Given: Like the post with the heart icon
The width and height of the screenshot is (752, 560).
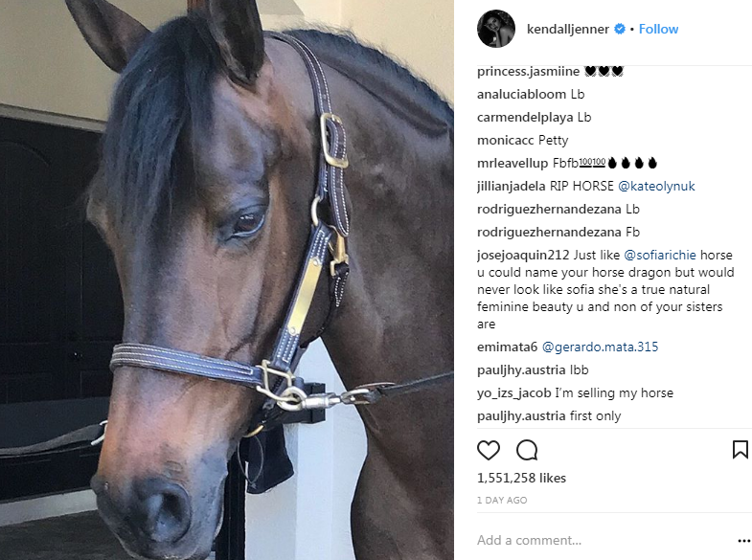Looking at the screenshot, I should pyautogui.click(x=489, y=450).
